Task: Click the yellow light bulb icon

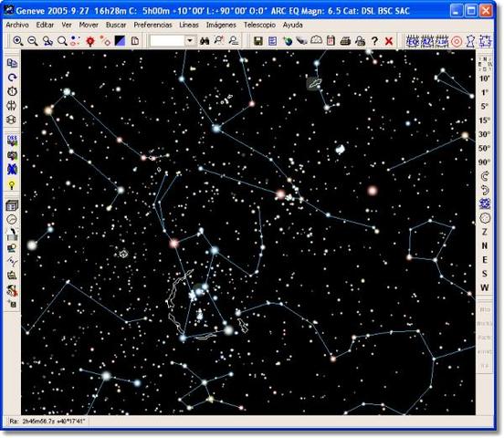Action: (x=12, y=184)
